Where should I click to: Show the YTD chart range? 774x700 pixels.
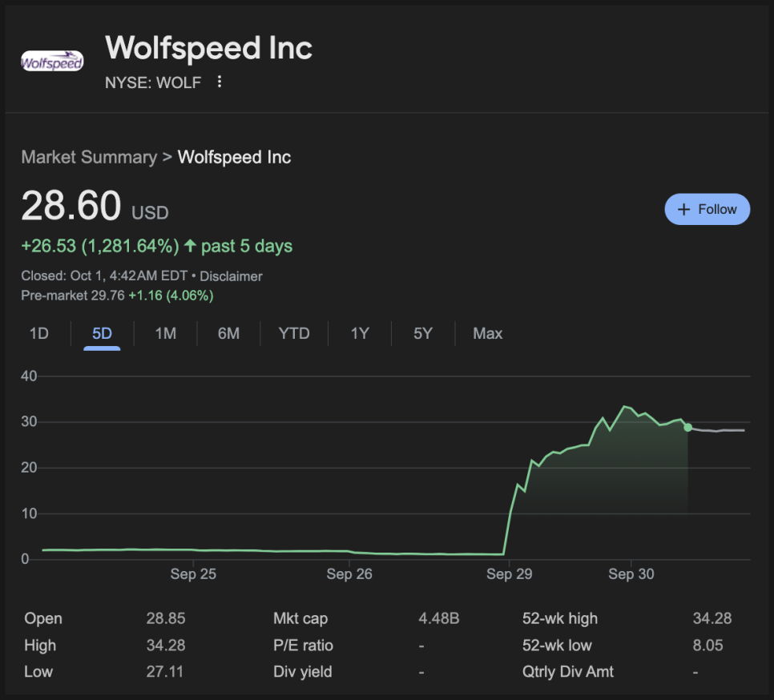[293, 333]
